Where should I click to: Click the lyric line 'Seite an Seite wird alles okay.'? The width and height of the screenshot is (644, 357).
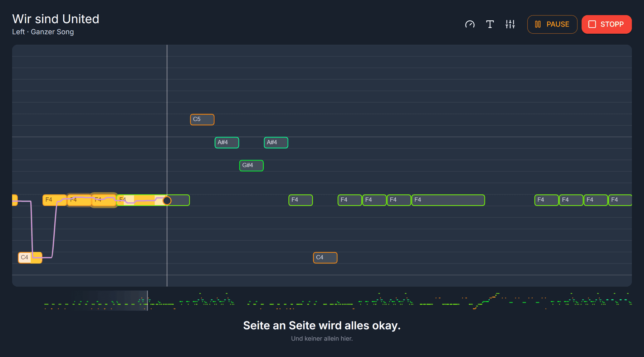(x=322, y=325)
